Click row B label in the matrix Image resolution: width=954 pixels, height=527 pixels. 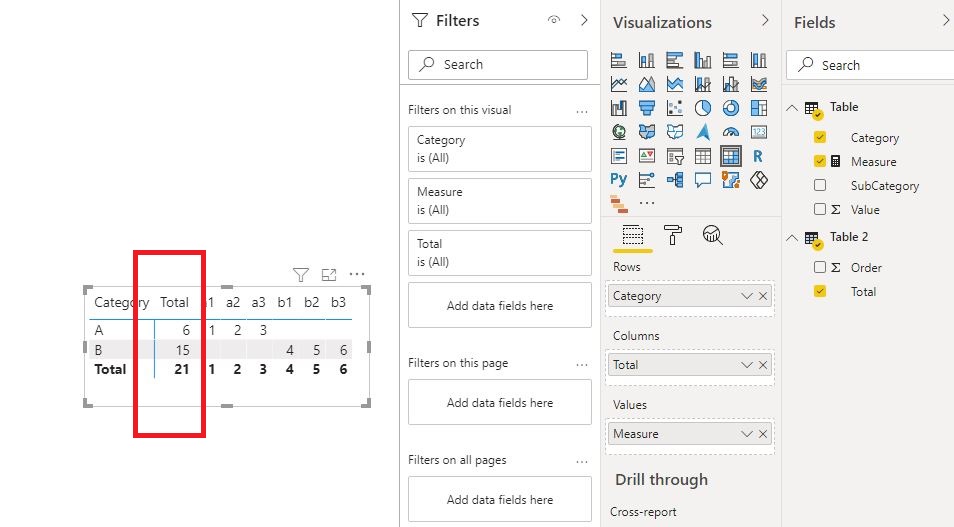click(x=99, y=350)
